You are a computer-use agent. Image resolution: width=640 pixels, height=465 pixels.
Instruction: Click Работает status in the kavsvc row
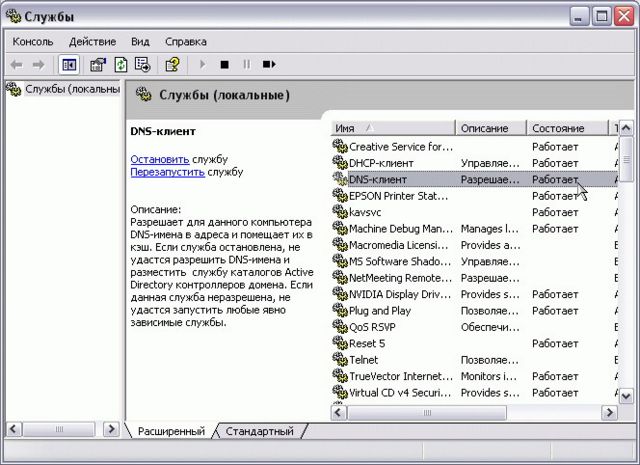pyautogui.click(x=555, y=212)
